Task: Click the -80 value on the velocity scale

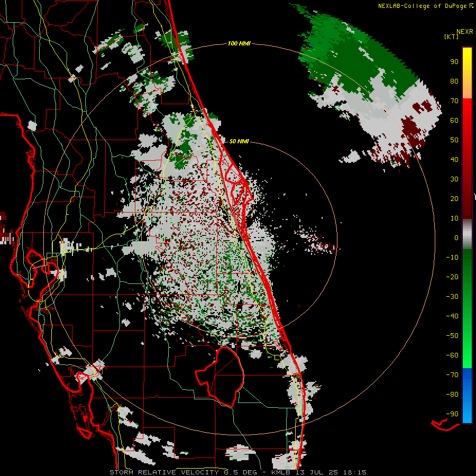Action: tap(452, 395)
